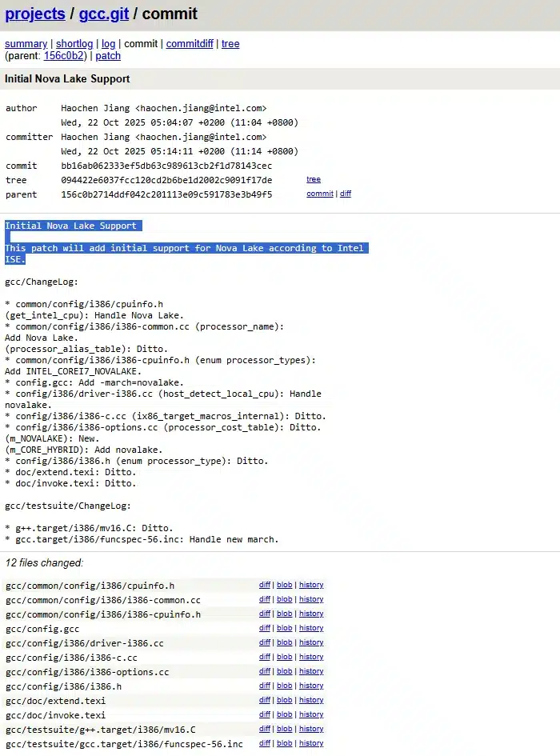Open the gcc.git repository link

(x=104, y=14)
